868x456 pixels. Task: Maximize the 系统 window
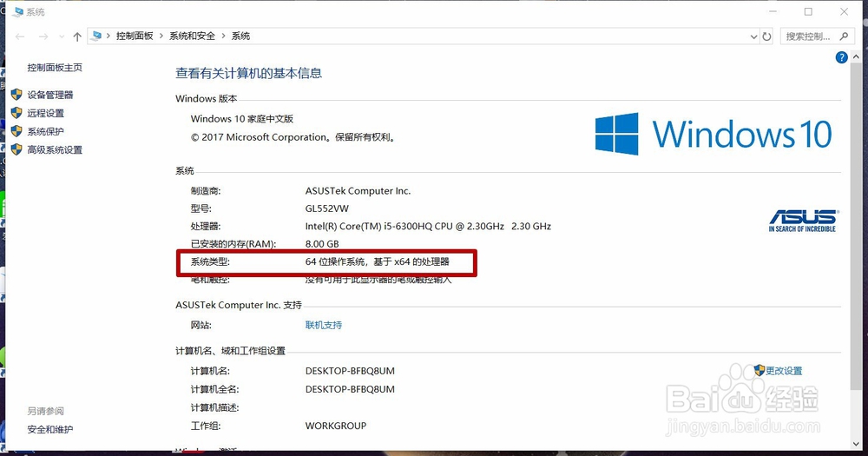pyautogui.click(x=808, y=11)
